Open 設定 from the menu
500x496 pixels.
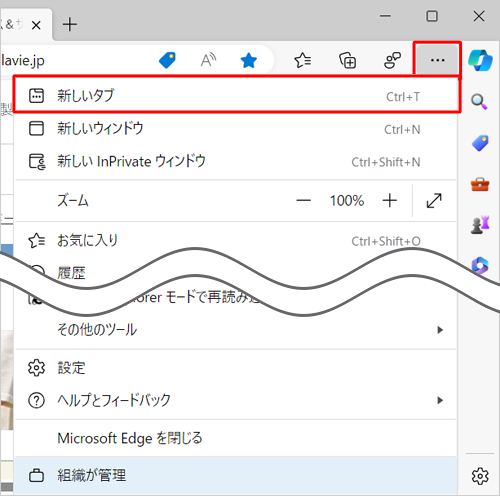click(x=236, y=368)
